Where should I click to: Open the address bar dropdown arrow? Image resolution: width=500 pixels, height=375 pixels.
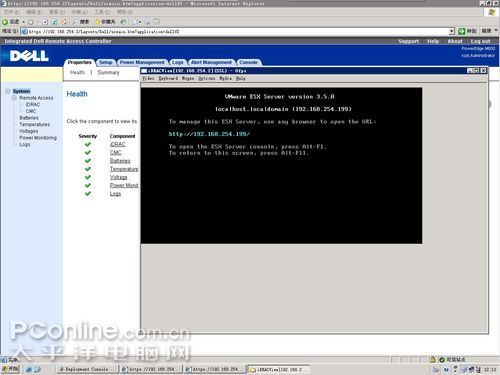point(452,31)
